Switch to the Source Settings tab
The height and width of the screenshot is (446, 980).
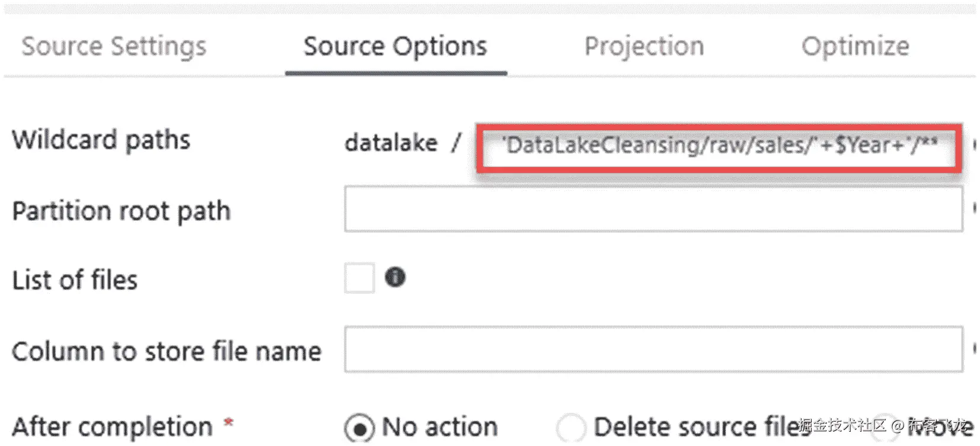114,46
